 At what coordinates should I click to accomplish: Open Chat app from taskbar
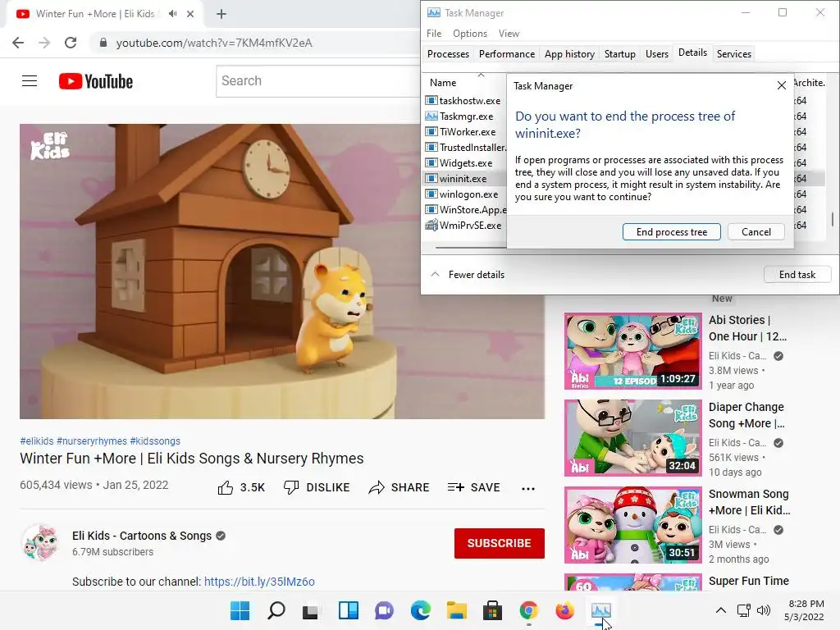tap(384, 610)
